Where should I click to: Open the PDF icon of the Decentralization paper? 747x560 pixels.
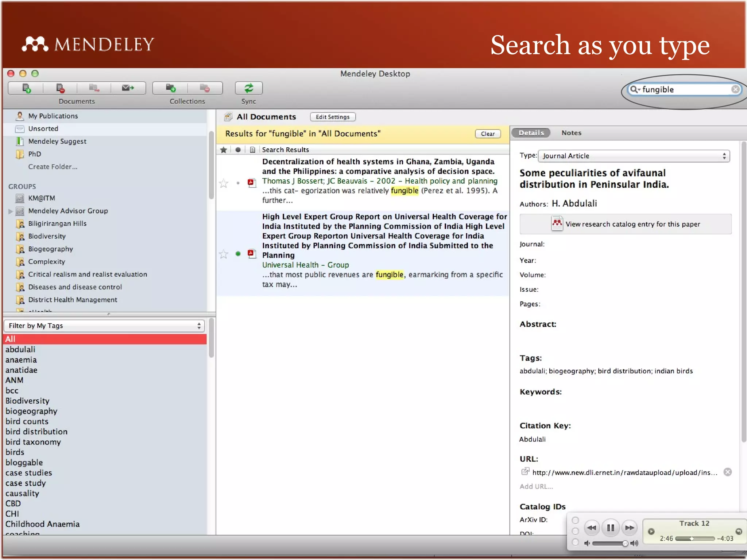pos(251,182)
